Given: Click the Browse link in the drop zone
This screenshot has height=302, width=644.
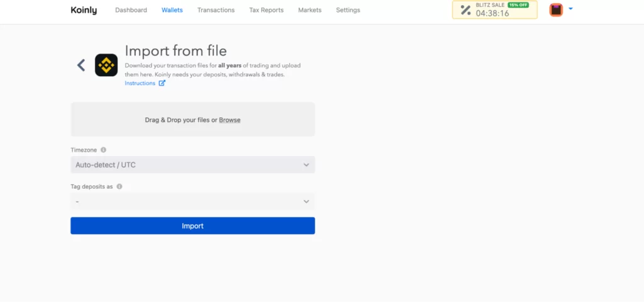Looking at the screenshot, I should click(230, 120).
